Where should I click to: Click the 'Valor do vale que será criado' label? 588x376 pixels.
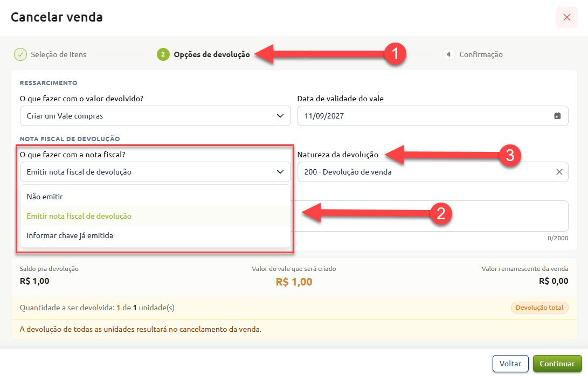point(294,269)
